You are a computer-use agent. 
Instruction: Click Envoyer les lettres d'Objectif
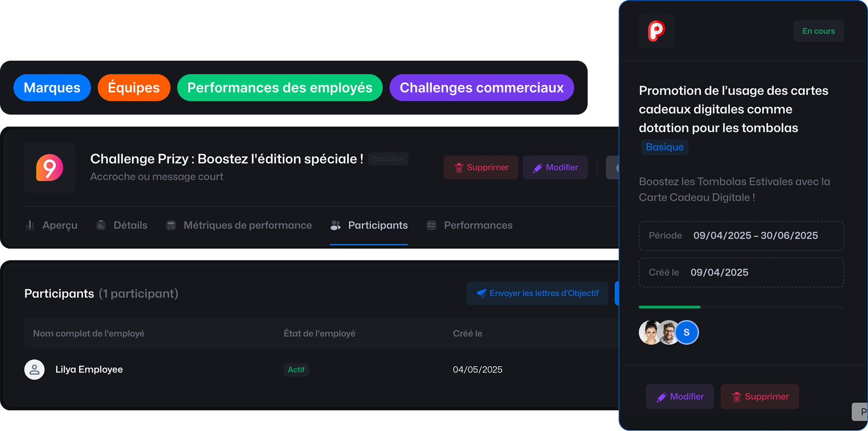537,293
